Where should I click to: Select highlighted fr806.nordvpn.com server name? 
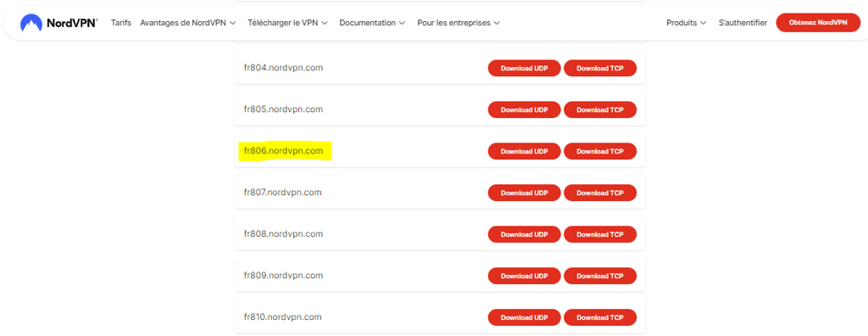(283, 151)
